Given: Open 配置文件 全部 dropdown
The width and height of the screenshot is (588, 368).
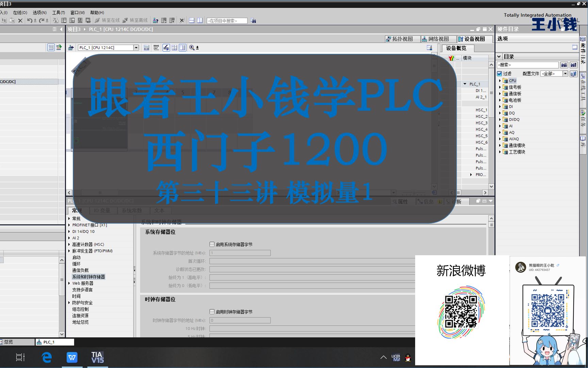Looking at the screenshot, I should [565, 74].
